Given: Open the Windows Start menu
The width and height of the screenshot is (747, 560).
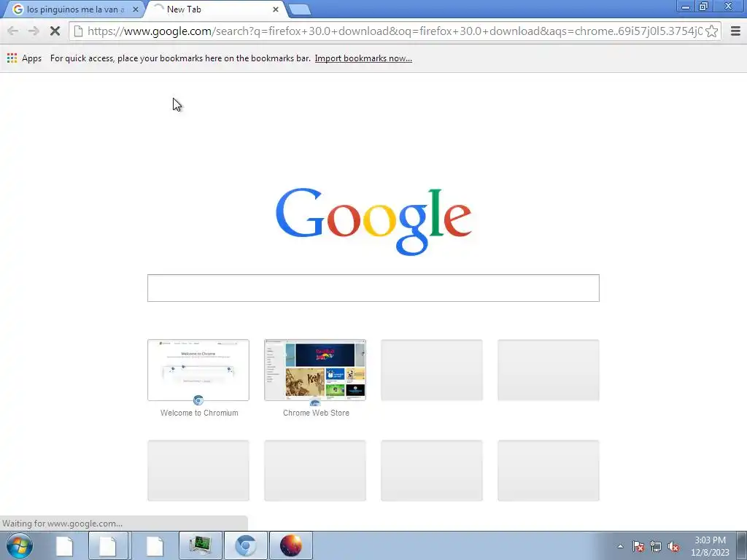Looking at the screenshot, I should (20, 545).
